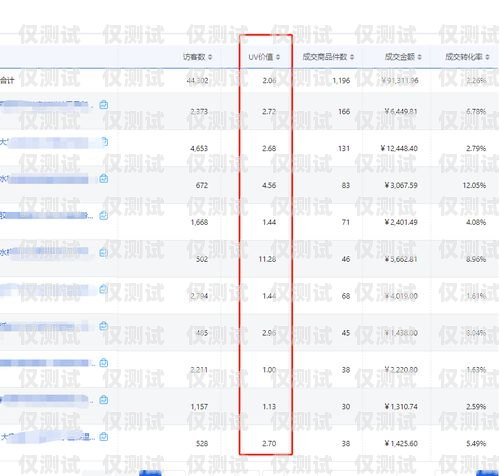Click UV value cell 2.70

tap(269, 443)
